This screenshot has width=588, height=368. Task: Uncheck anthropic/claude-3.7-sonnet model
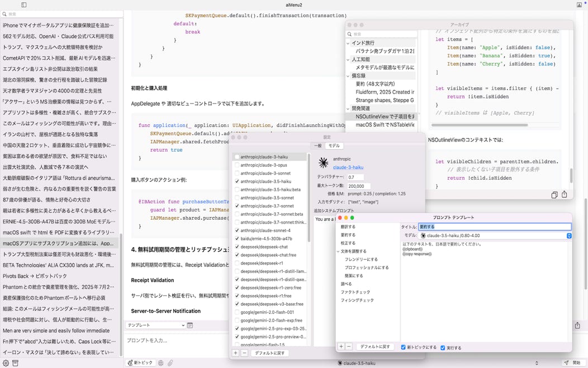click(x=236, y=206)
